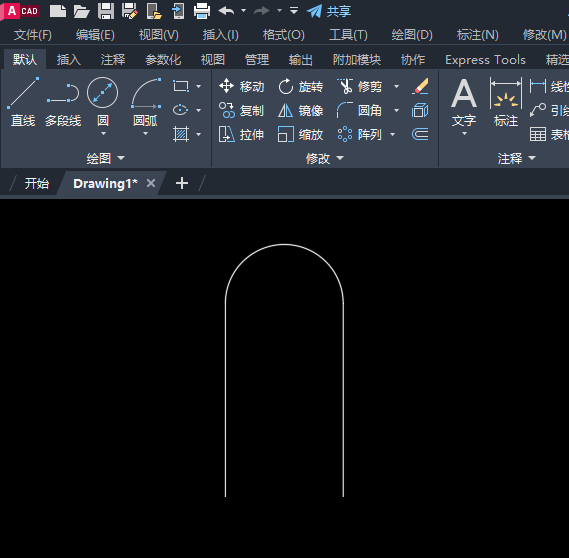The width and height of the screenshot is (569, 558).
Task: Add a new drawing tab with plus
Action: 182,183
